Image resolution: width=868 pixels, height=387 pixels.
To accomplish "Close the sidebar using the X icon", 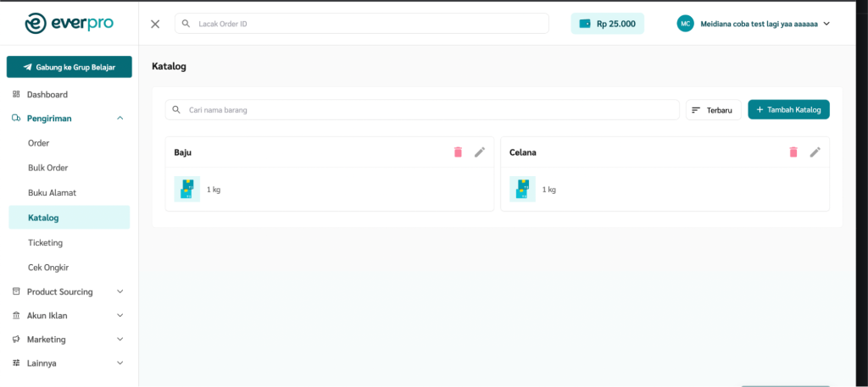I will 155,24.
